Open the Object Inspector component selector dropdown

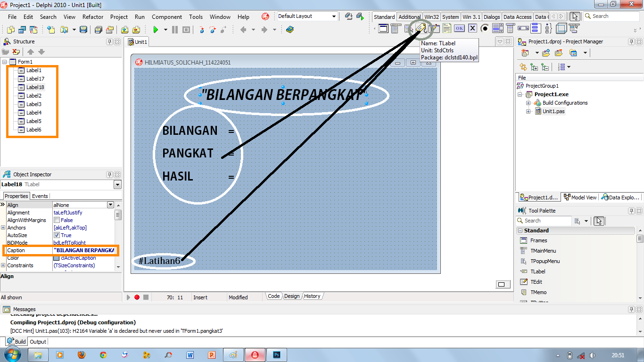[117, 185]
